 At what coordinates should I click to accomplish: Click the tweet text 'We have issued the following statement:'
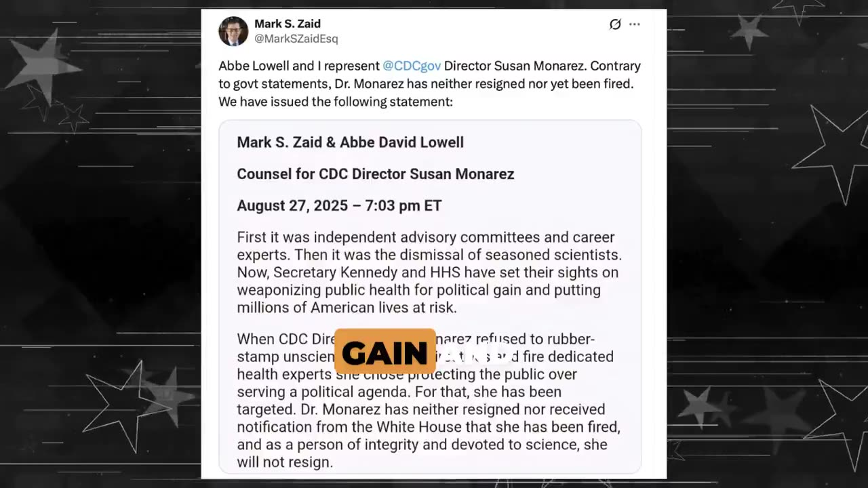click(x=335, y=102)
